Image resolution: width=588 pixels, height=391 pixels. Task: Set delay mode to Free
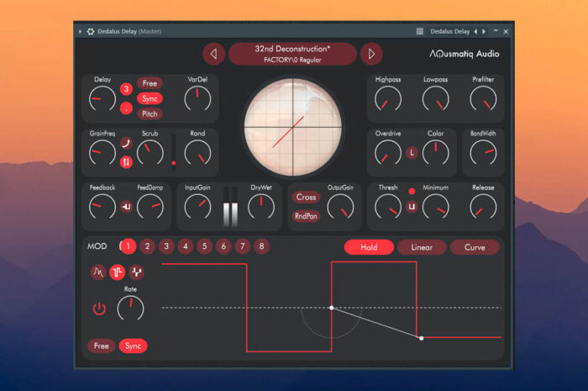tap(150, 83)
